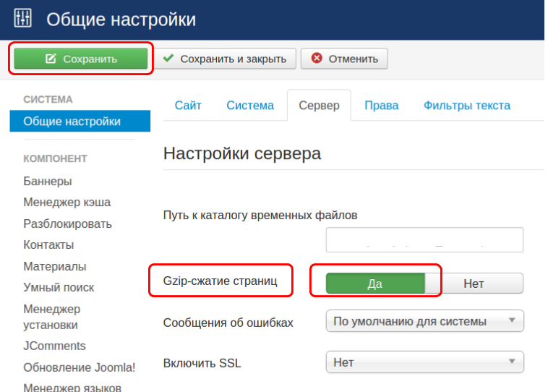Click the temporary files path input field
The image size is (548, 392).
click(424, 239)
